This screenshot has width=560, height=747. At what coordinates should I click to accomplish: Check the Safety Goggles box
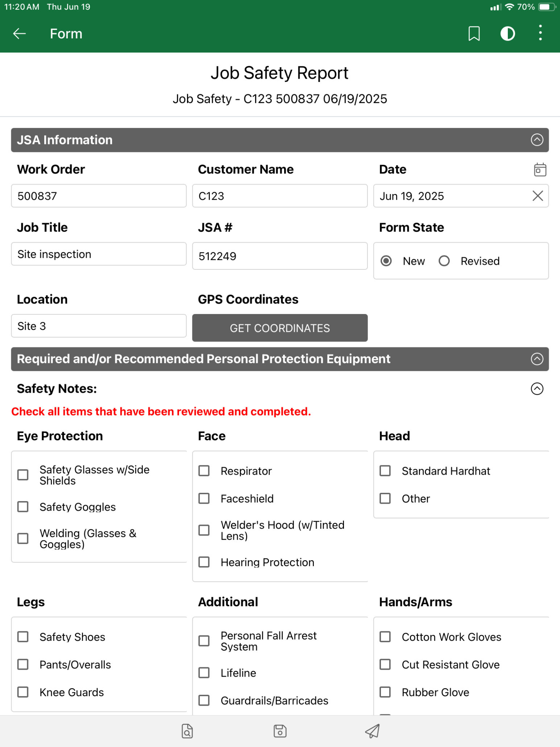click(x=23, y=507)
